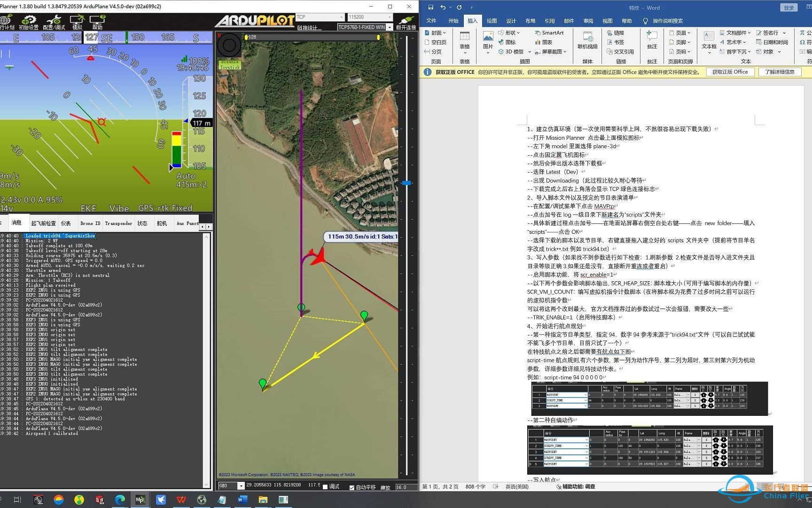The image size is (812, 508).
Task: Open File Explorer from the taskbar
Action: coord(263,500)
